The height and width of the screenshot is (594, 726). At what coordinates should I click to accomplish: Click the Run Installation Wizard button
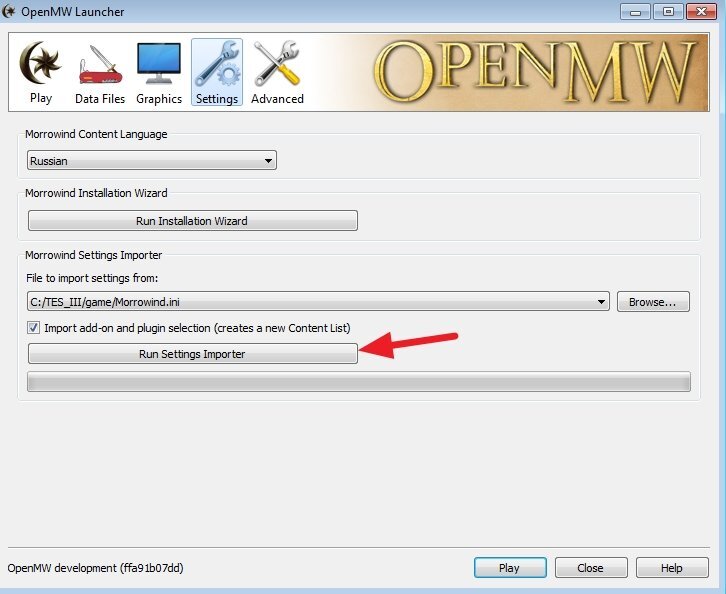pos(192,220)
